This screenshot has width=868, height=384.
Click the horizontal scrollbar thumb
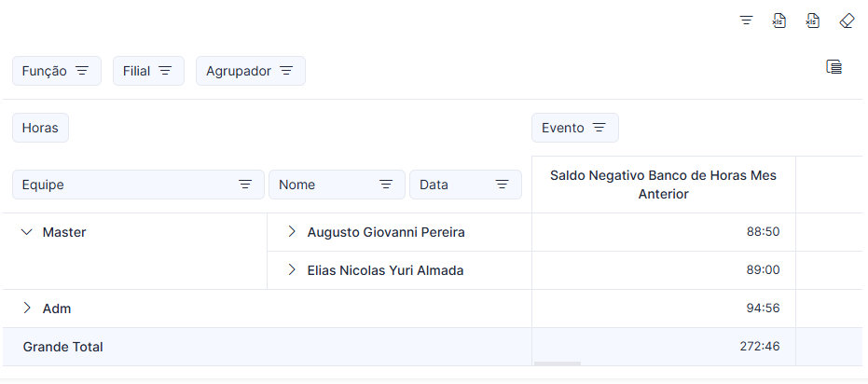click(558, 363)
